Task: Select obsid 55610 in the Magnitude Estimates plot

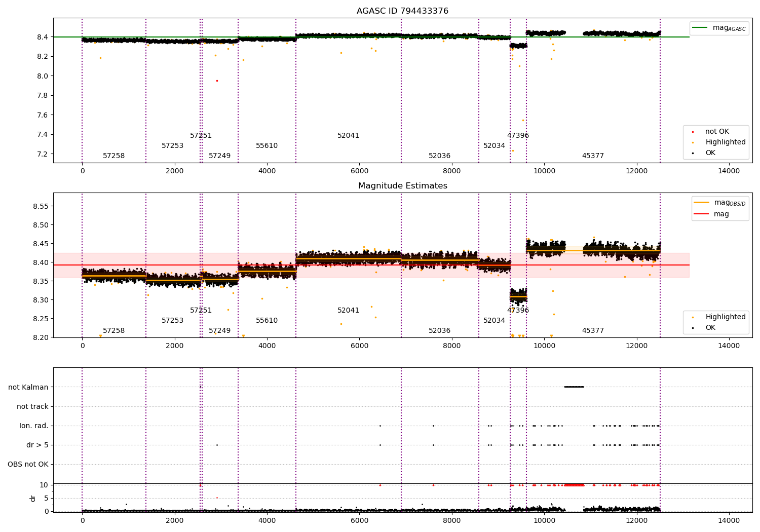Action: coord(267,321)
